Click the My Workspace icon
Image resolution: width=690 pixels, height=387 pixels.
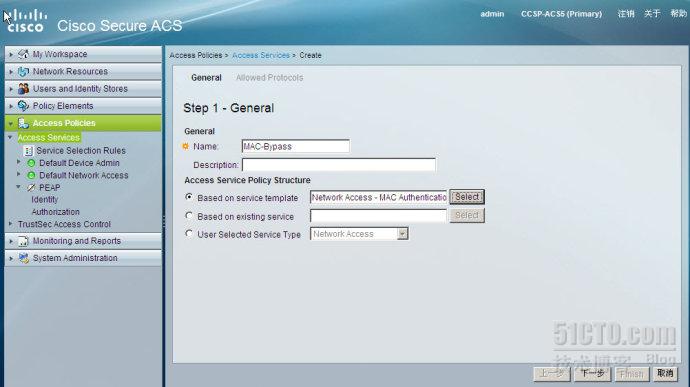coord(23,54)
